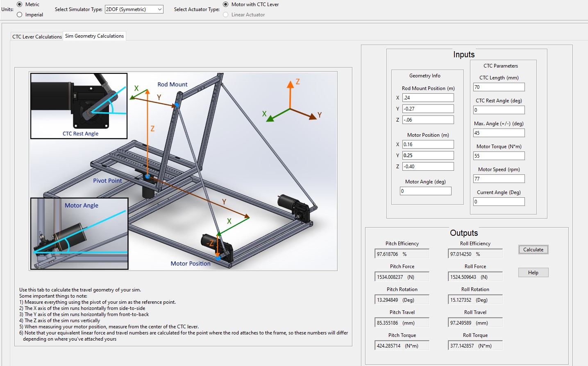588x366 pixels.
Task: Select the Pitch Torque output value
Action: [402, 346]
